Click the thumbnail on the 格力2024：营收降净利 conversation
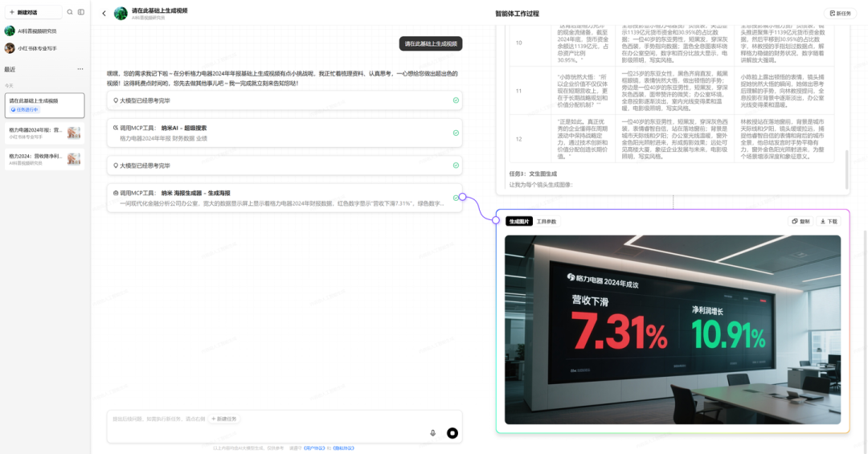Image resolution: width=868 pixels, height=454 pixels. [x=74, y=159]
